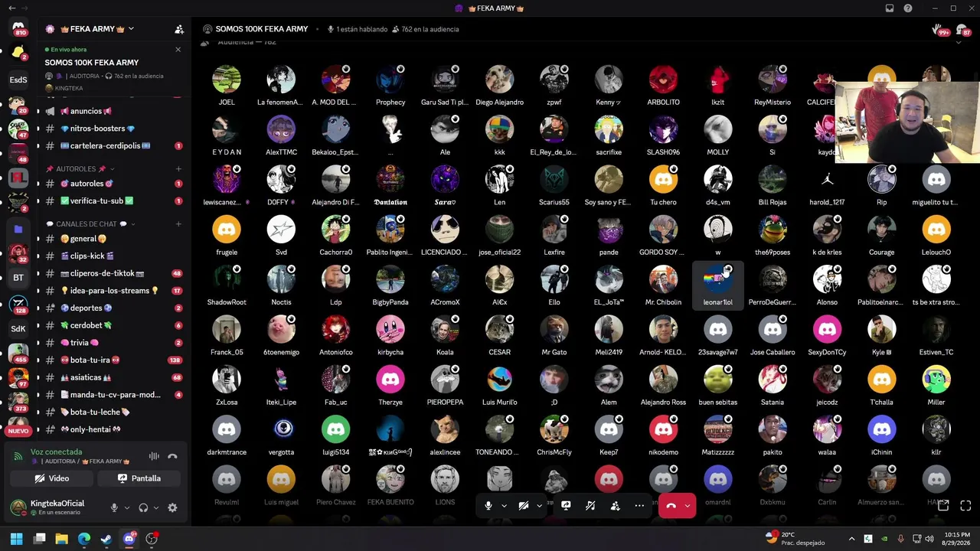The width and height of the screenshot is (980, 551).
Task: Collapse the Audiencia section chevron
Action: [x=959, y=43]
